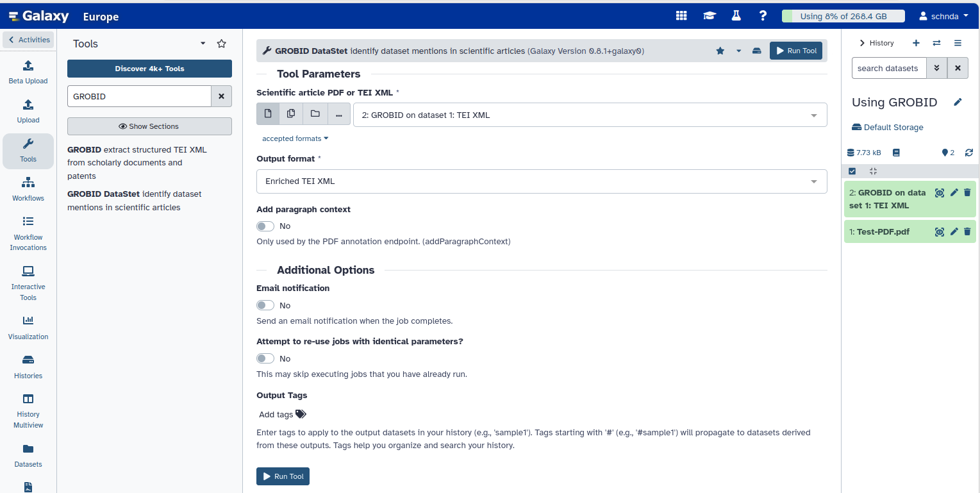Viewport: 980px width, 493px height.
Task: Open the GROBID extract TEI XML tool
Action: coord(137,163)
